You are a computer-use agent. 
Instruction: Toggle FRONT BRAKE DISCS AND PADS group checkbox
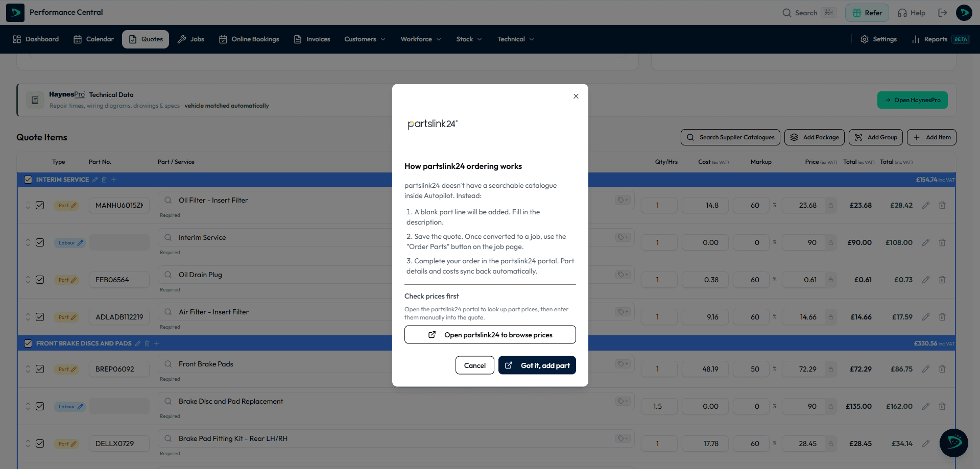click(28, 343)
